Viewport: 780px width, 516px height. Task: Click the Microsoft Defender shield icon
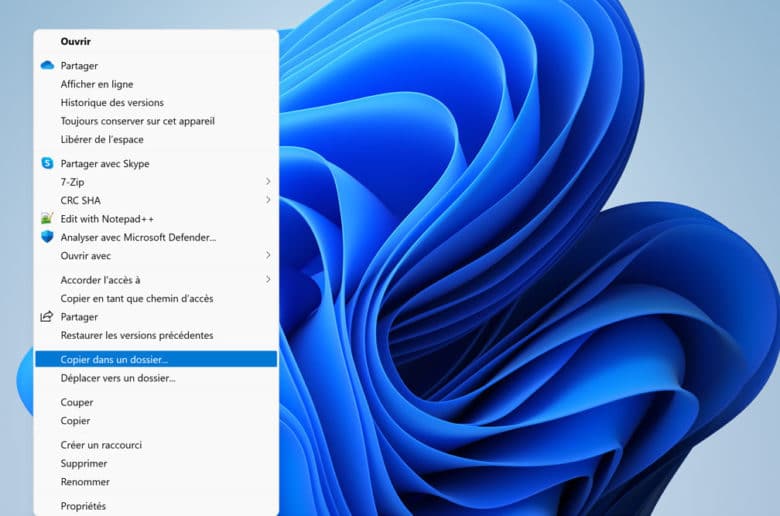pyautogui.click(x=46, y=237)
